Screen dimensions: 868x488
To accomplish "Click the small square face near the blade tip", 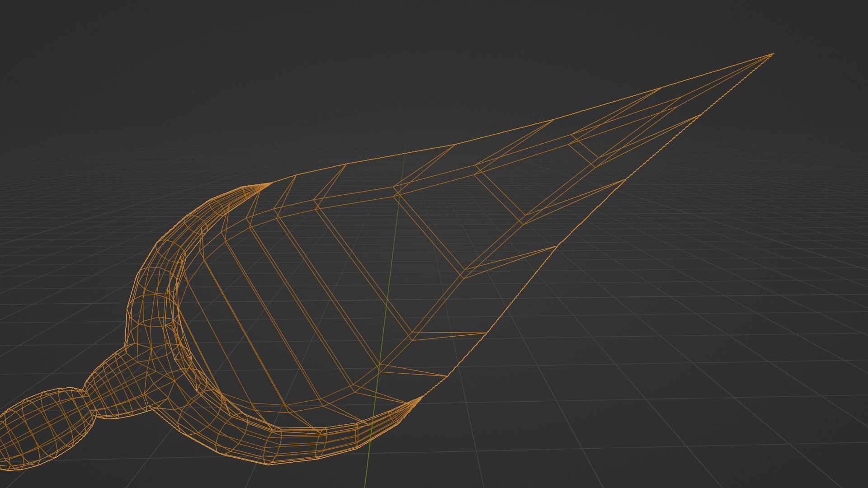I will [x=584, y=150].
